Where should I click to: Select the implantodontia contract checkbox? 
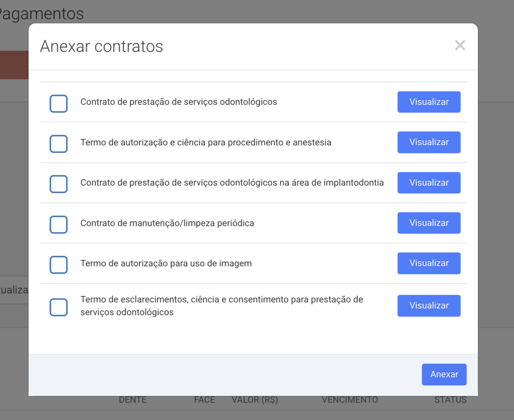click(x=59, y=184)
